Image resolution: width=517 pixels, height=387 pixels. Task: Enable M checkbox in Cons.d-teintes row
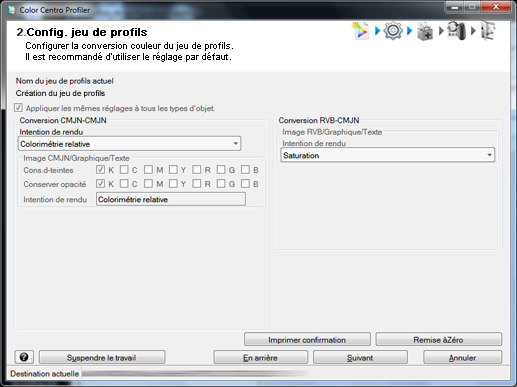[x=149, y=170]
